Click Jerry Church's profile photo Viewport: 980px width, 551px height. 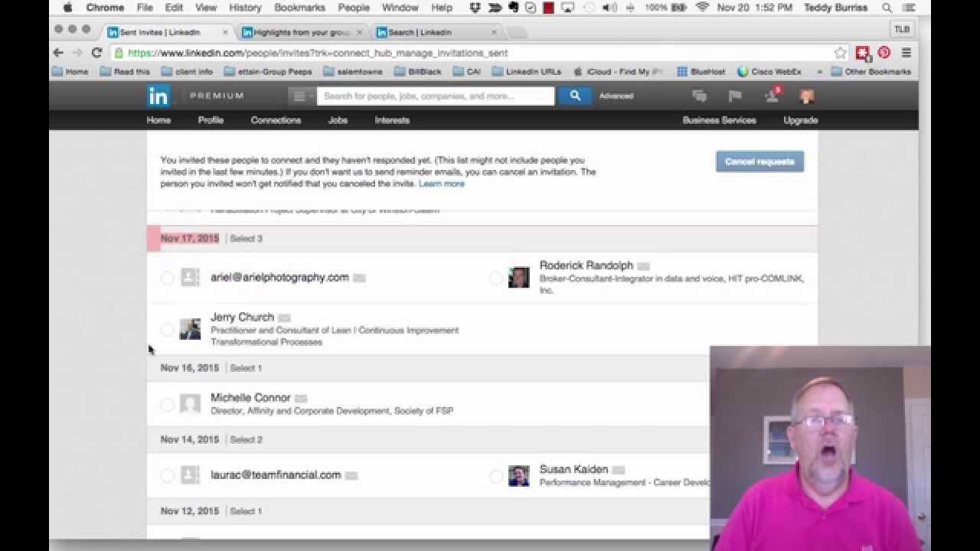coord(190,328)
